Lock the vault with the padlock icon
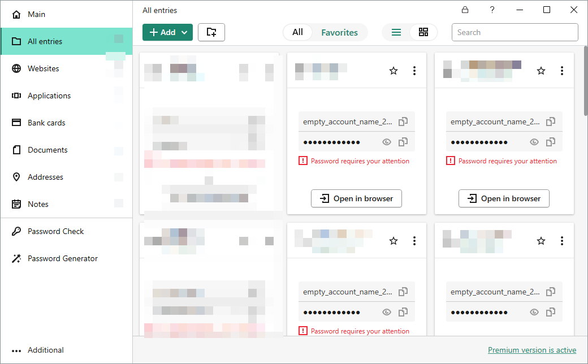588x364 pixels. click(465, 10)
